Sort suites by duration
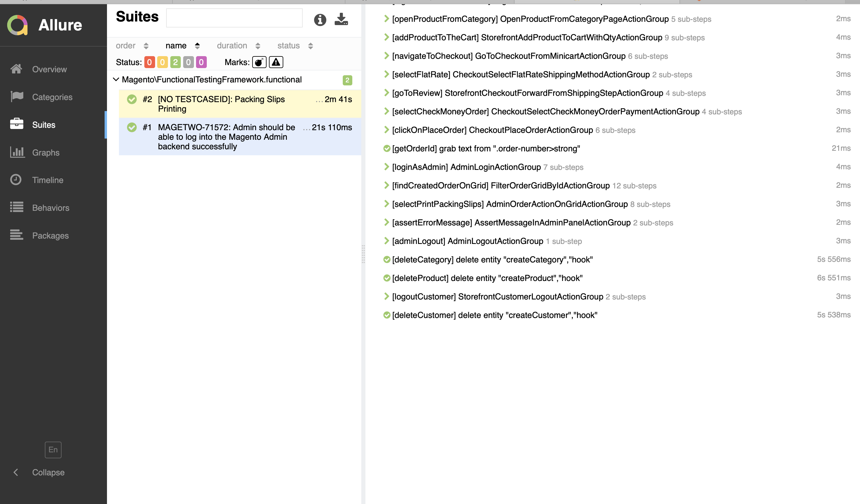This screenshot has width=860, height=504. 238,46
